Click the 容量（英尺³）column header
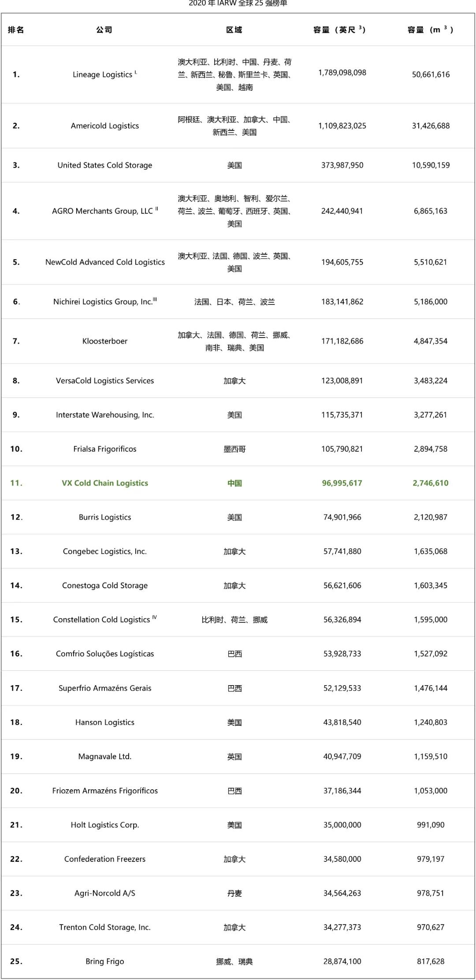 [x=340, y=30]
